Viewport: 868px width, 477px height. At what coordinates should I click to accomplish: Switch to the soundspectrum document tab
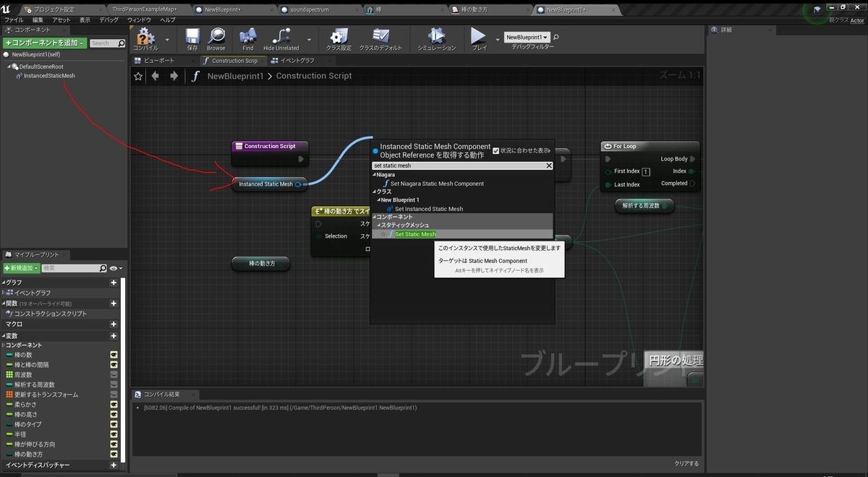pos(309,10)
